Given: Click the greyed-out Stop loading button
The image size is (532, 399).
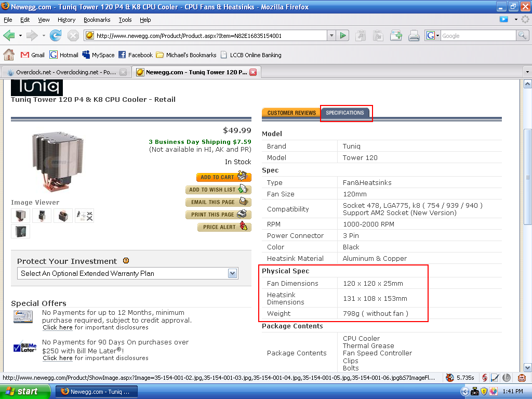Looking at the screenshot, I should tap(73, 35).
